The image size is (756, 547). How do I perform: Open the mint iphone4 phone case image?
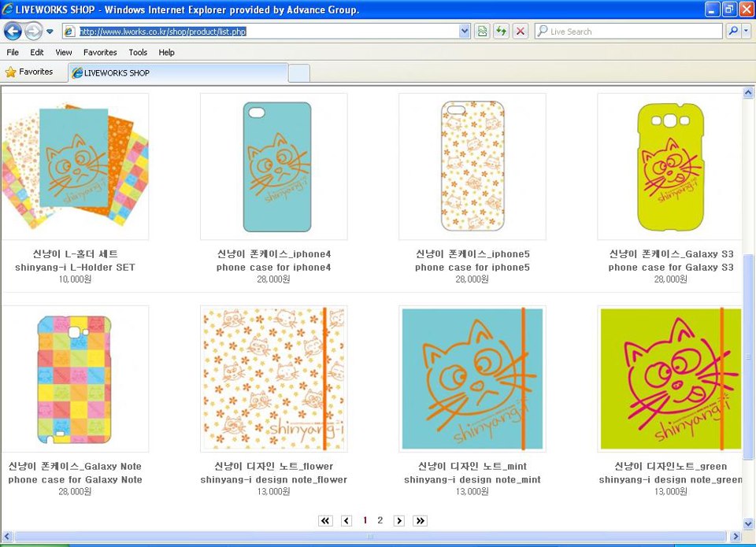click(x=274, y=166)
